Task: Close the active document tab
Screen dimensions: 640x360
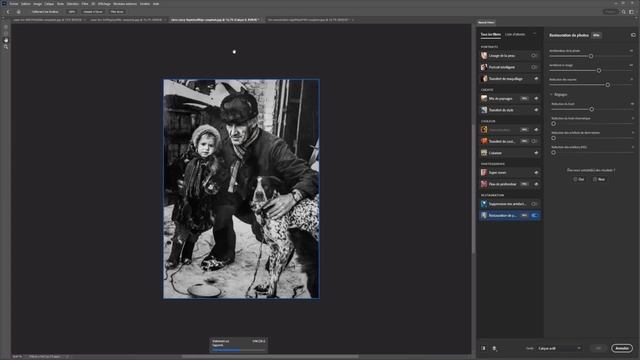Action: [262, 20]
